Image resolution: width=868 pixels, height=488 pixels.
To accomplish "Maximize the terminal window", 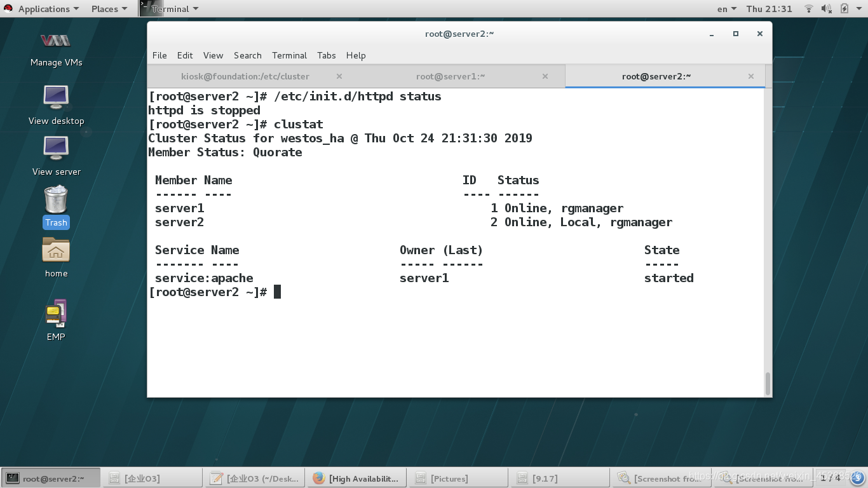I will (736, 34).
